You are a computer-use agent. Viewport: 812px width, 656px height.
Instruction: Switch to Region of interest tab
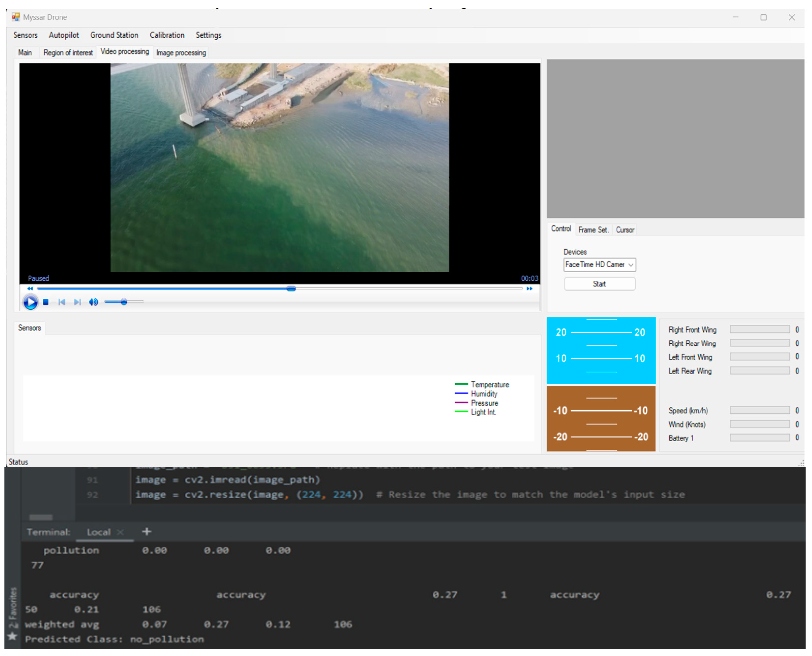pyautogui.click(x=68, y=53)
